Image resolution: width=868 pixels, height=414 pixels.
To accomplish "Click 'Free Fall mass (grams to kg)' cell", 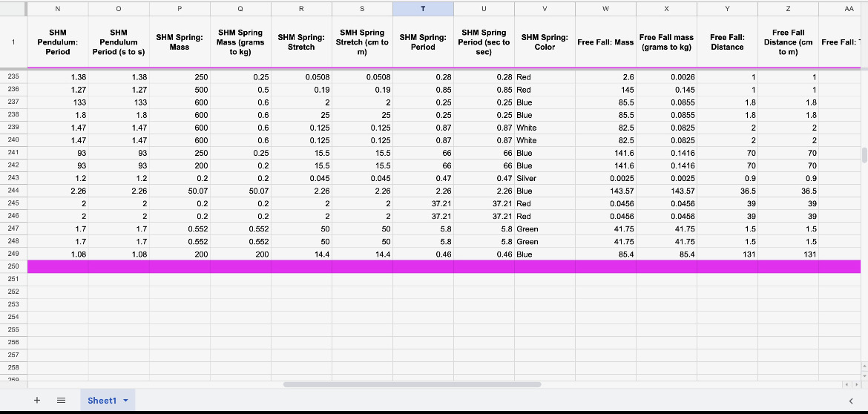I will coord(667,42).
